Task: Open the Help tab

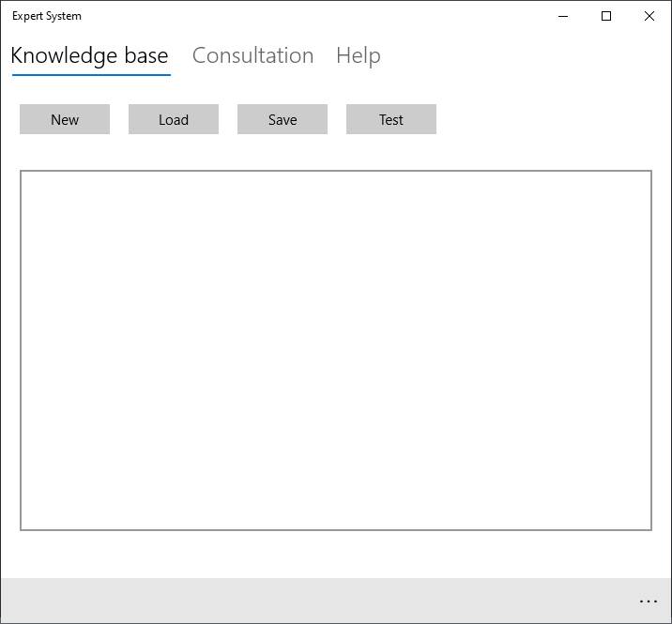Action: point(358,55)
